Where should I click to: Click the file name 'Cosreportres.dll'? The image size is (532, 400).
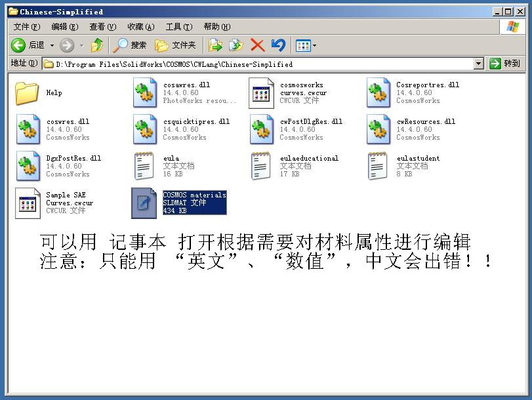[x=428, y=85]
